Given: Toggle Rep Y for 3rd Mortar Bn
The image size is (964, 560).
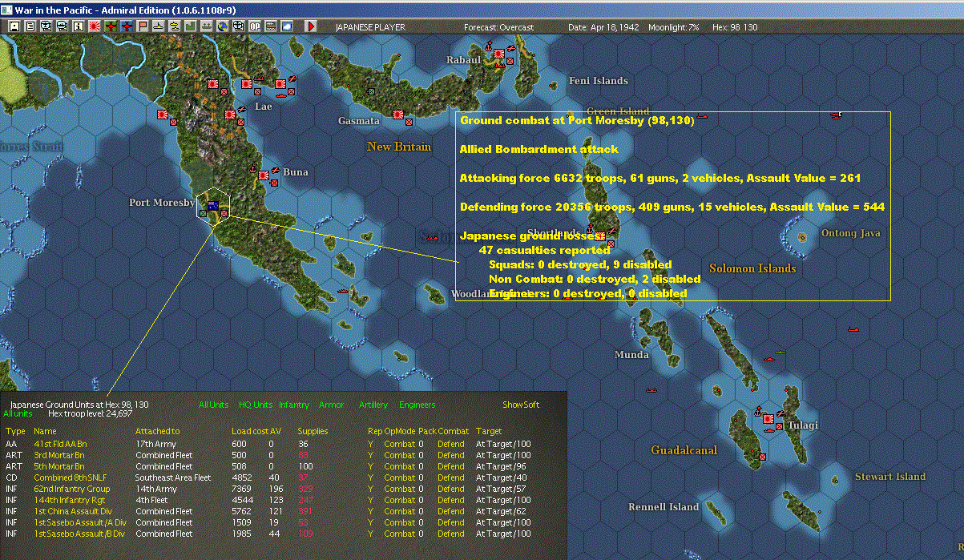Looking at the screenshot, I should [370, 455].
